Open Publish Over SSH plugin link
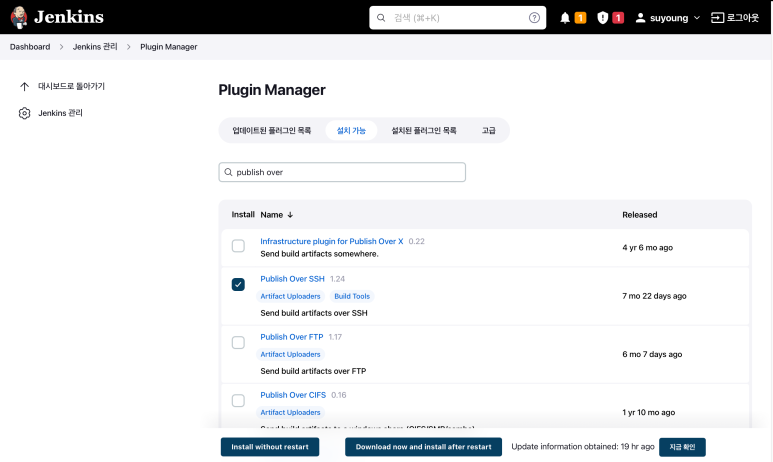This screenshot has height=462, width=773. click(x=292, y=279)
